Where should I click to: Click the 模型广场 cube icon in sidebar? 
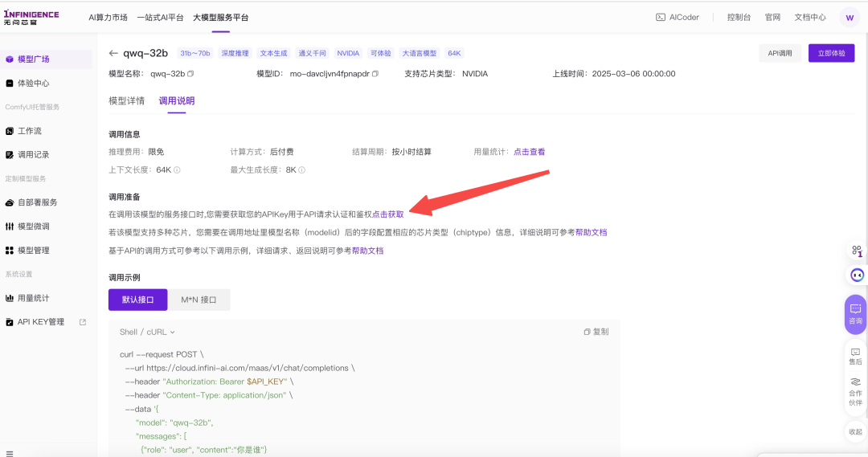coord(10,59)
